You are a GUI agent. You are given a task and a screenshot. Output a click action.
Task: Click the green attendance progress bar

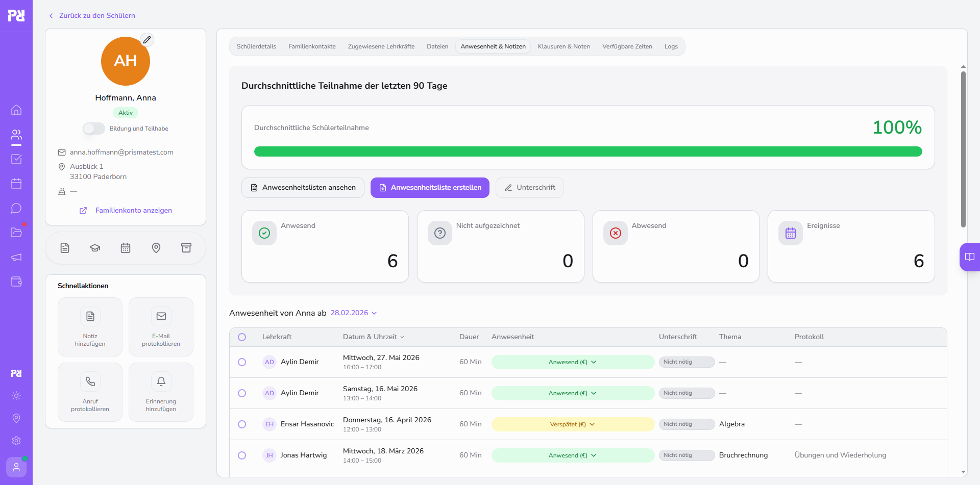pos(588,151)
